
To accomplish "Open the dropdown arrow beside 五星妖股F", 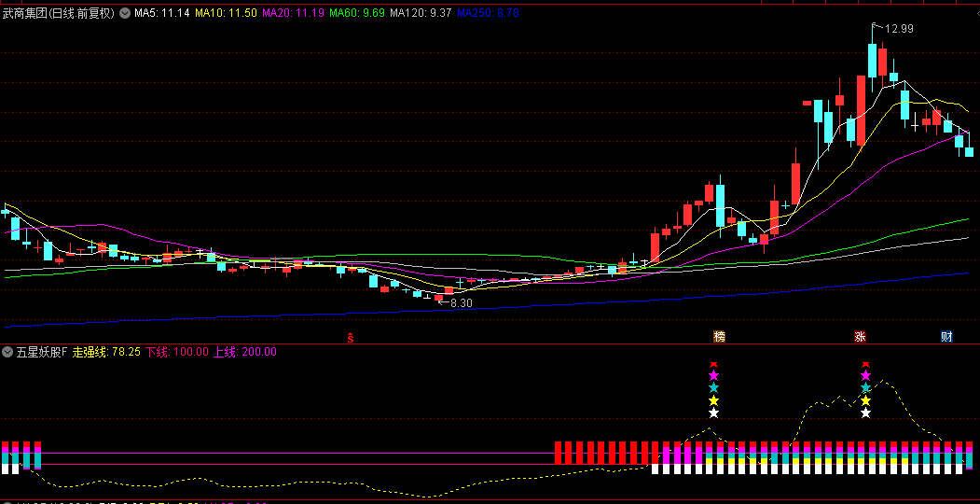I will pyautogui.click(x=7, y=352).
